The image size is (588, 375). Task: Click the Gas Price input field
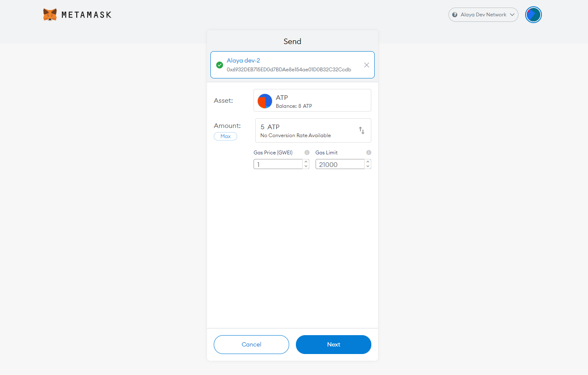[x=278, y=164]
